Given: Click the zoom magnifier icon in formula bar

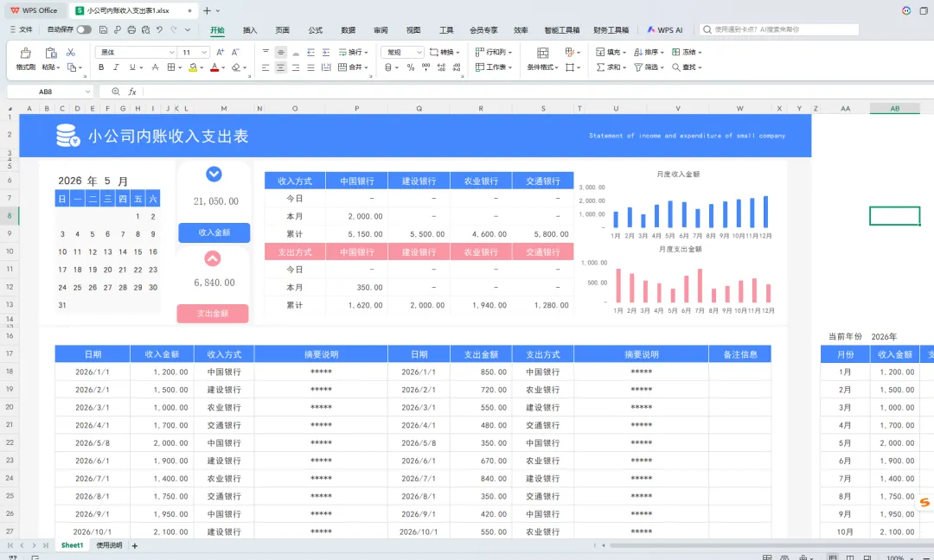Looking at the screenshot, I should pyautogui.click(x=116, y=92).
